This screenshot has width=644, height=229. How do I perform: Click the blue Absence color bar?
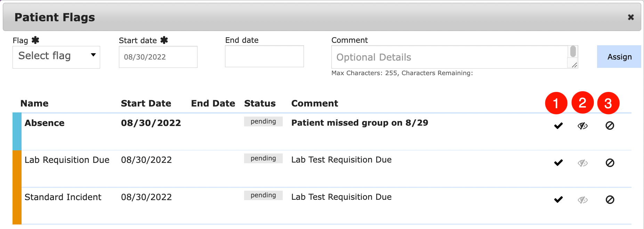[17, 131]
